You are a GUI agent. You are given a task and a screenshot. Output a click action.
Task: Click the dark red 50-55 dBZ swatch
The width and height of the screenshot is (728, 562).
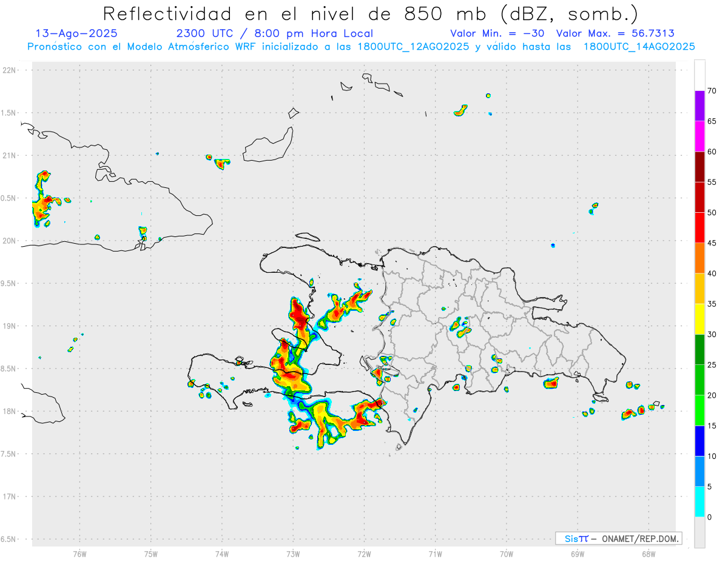(x=699, y=197)
